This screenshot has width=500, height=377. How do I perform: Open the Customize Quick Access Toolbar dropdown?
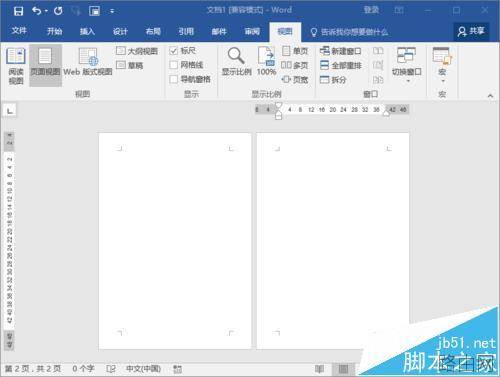(x=112, y=11)
